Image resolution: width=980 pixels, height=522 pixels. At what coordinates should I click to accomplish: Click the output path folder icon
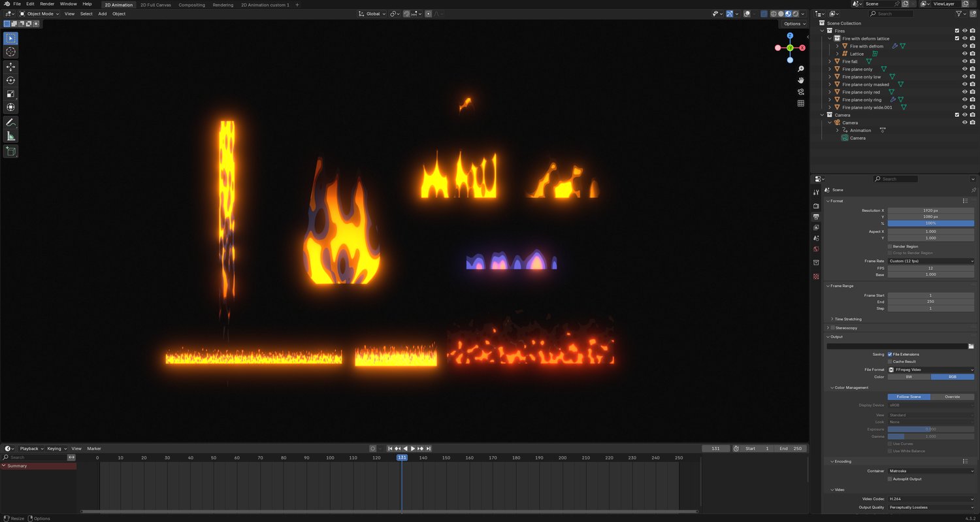(971, 346)
